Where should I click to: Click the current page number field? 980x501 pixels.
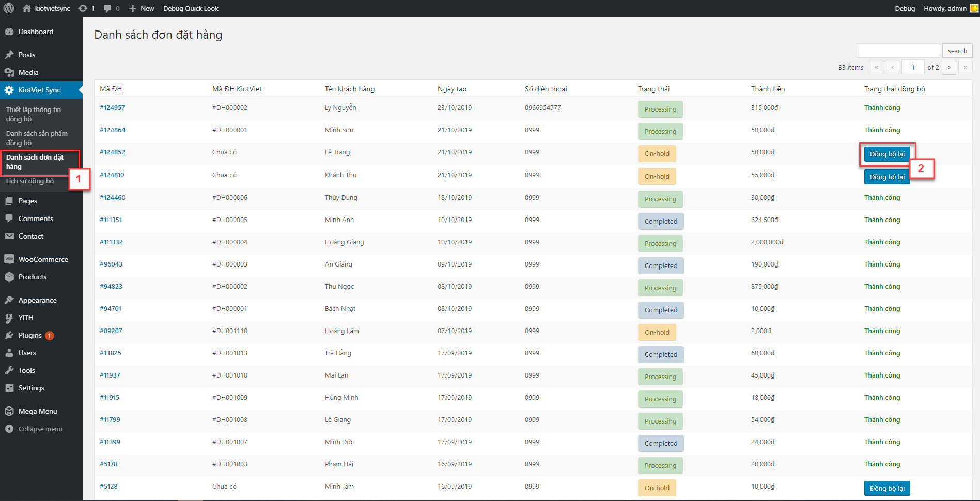pos(913,67)
